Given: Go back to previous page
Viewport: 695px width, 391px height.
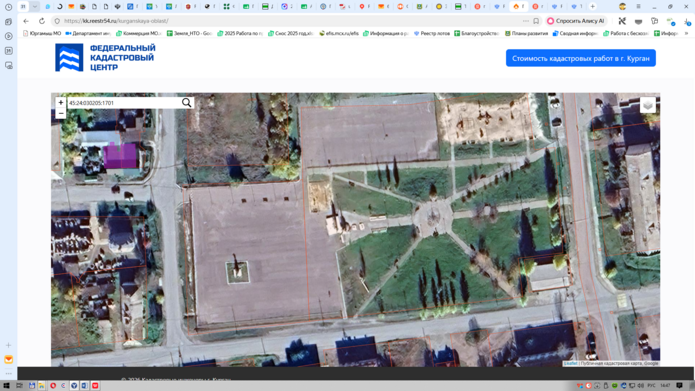Looking at the screenshot, I should tap(26, 21).
